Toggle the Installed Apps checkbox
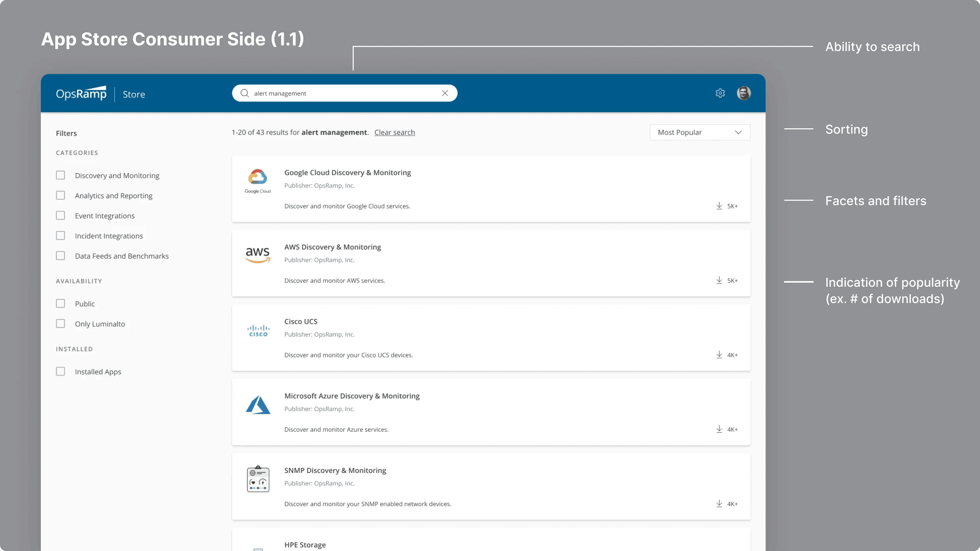This screenshot has width=980, height=551. pyautogui.click(x=60, y=371)
